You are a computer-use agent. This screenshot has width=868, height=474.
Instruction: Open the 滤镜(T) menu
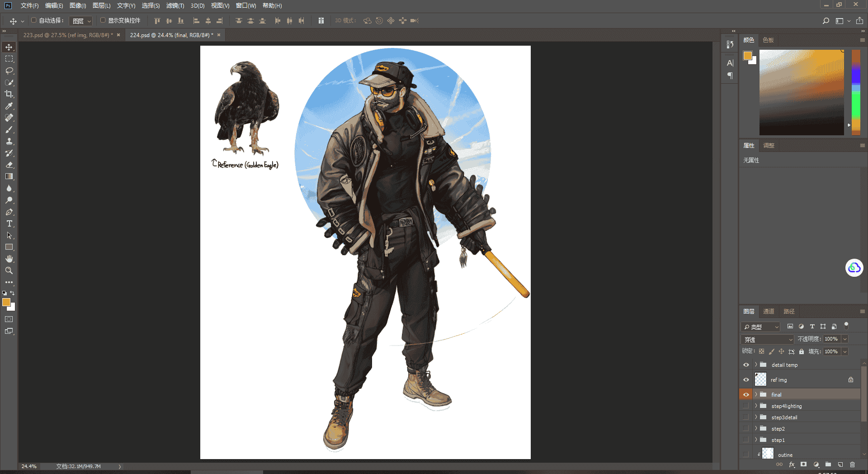175,5
